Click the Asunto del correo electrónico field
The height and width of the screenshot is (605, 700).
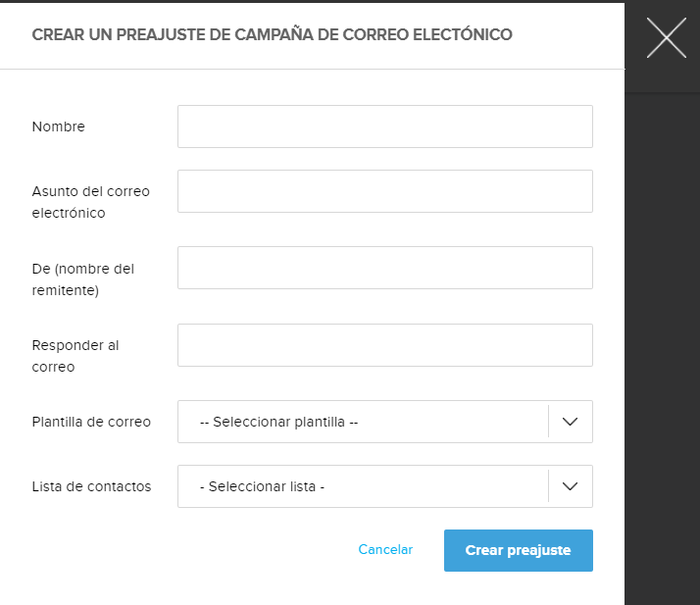coord(384,191)
